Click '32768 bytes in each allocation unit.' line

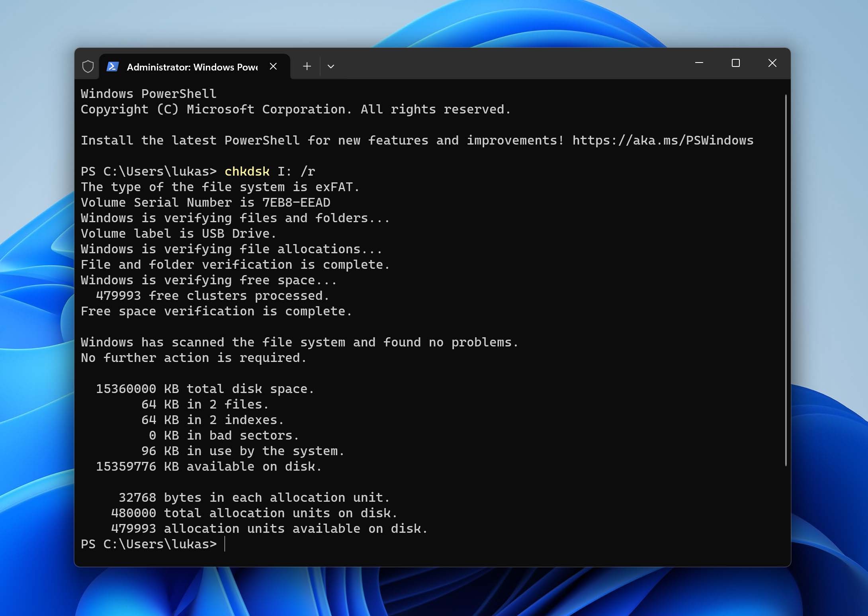(254, 497)
